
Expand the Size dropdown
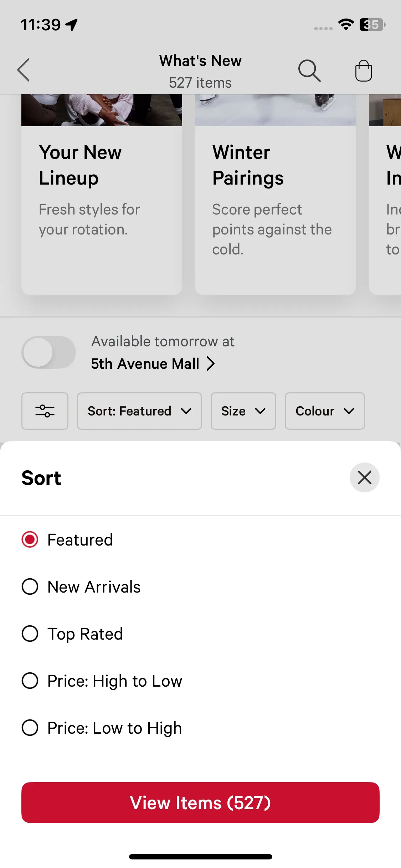243,411
